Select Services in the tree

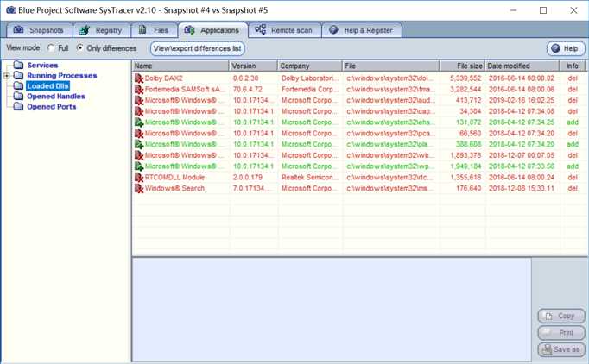pyautogui.click(x=42, y=66)
